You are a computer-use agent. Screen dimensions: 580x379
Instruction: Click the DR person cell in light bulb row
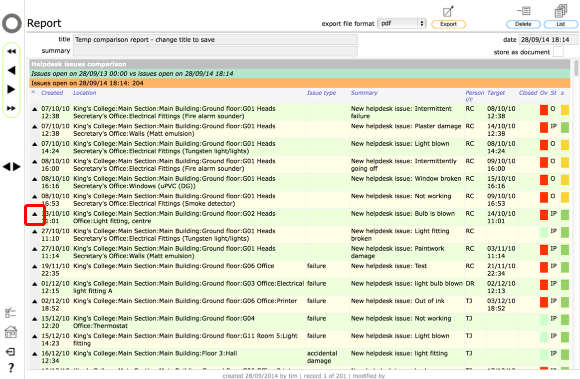pyautogui.click(x=470, y=283)
